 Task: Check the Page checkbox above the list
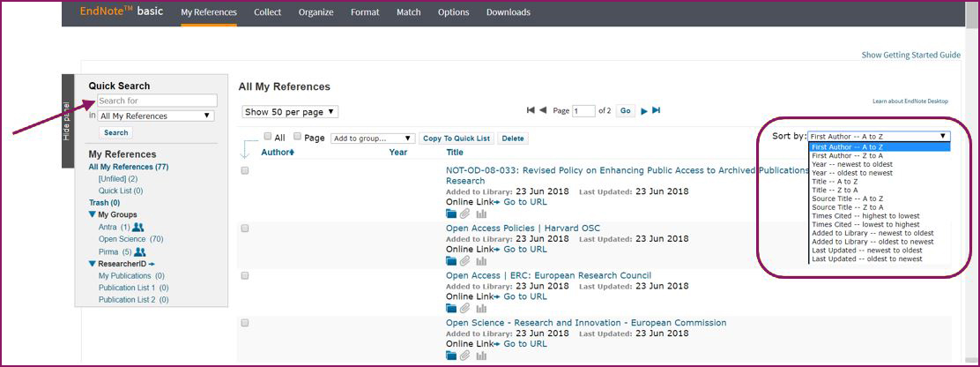(297, 137)
